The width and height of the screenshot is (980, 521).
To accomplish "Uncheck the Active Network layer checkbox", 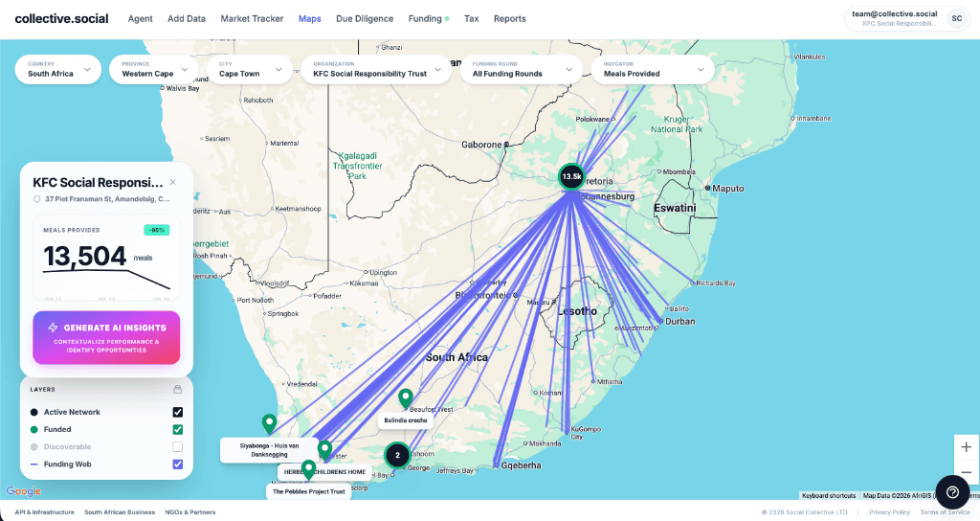I will tap(177, 412).
